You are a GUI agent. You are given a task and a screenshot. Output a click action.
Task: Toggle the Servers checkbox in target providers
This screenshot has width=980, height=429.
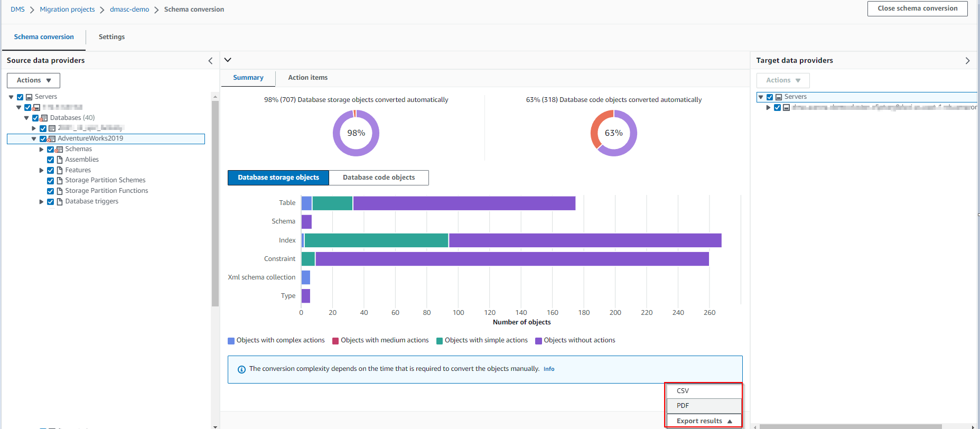770,97
